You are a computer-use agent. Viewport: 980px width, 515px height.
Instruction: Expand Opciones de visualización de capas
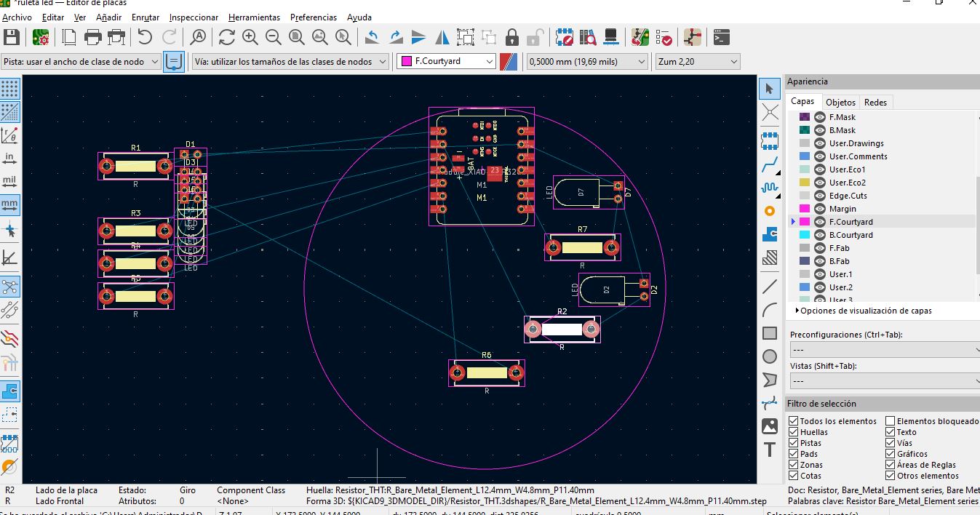pyautogui.click(x=796, y=311)
